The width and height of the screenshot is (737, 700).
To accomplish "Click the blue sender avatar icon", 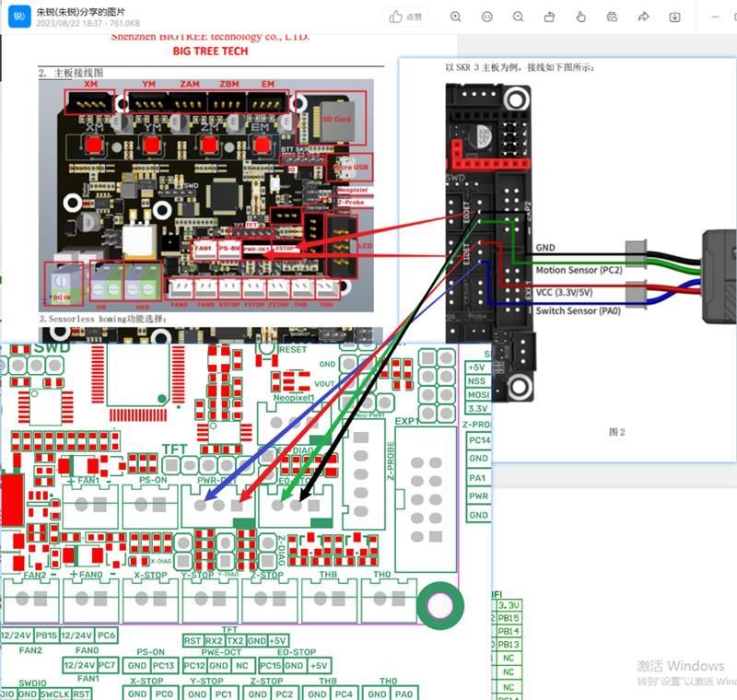I will pyautogui.click(x=19, y=17).
